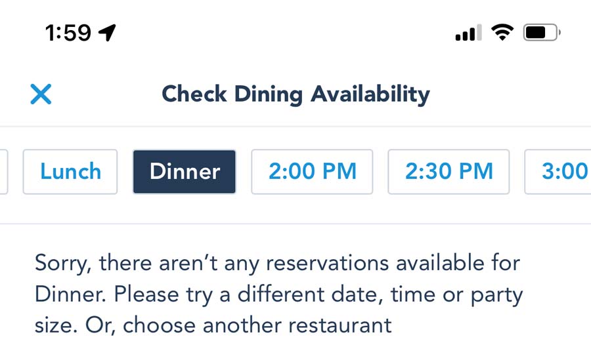Choose the 2:00 PM time slot

pos(312,172)
